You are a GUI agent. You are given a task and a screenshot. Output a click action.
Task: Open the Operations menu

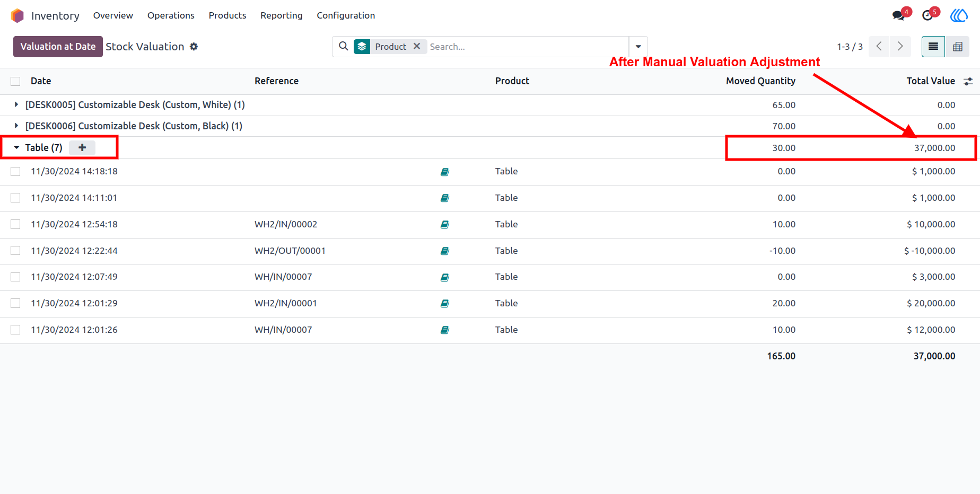[x=171, y=15]
